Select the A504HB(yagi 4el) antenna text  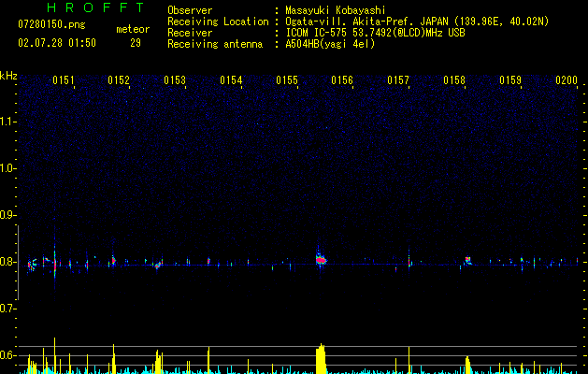pyautogui.click(x=330, y=44)
